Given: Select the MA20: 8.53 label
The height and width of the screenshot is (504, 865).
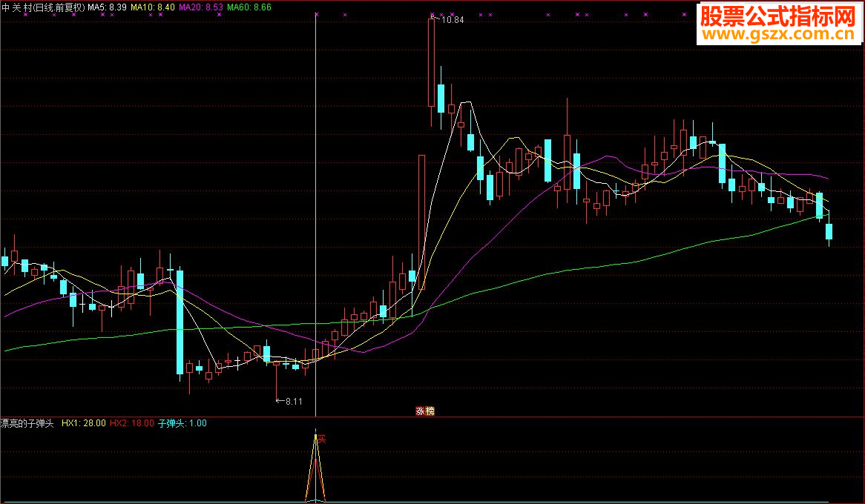Looking at the screenshot, I should point(201,7).
